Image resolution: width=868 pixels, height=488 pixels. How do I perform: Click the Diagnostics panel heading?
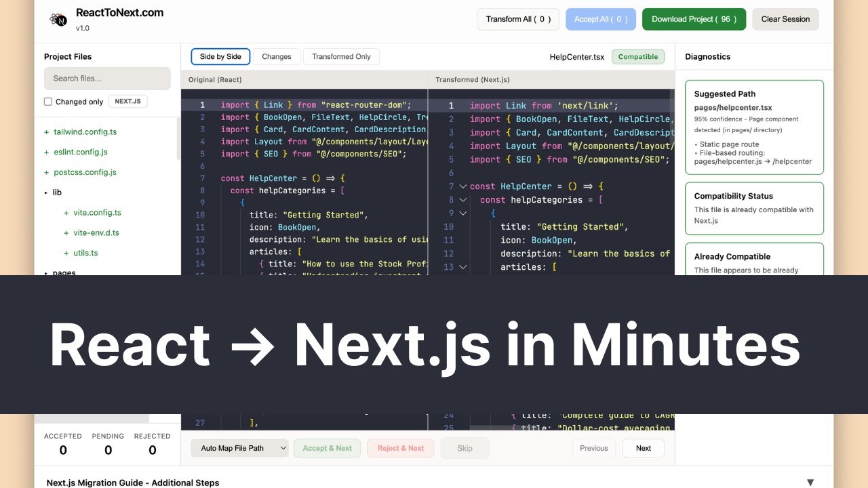707,57
